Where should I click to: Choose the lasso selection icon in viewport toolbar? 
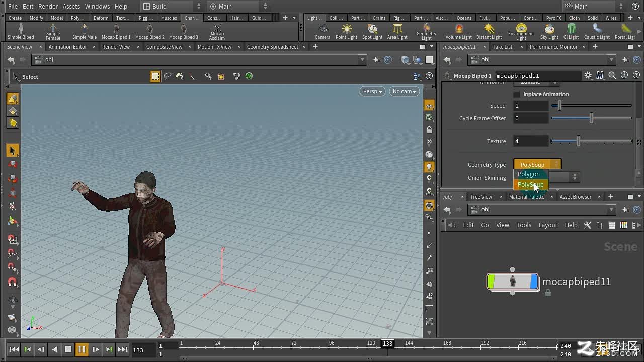coord(168,76)
